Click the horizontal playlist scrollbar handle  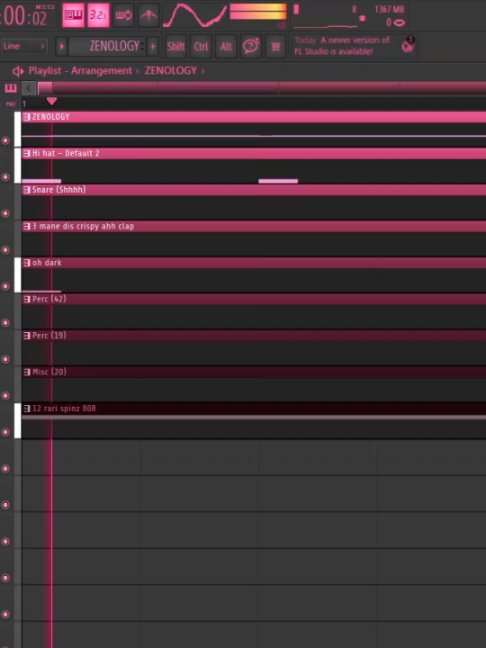click(x=45, y=88)
